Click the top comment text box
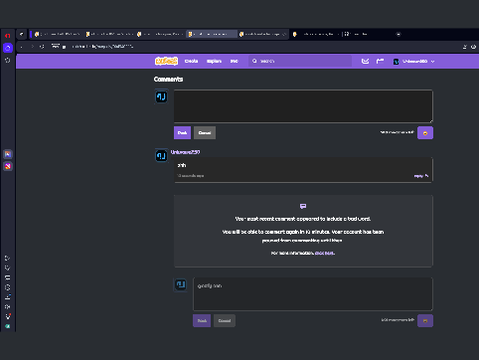Image resolution: width=479 pixels, height=360 pixels. (x=303, y=106)
